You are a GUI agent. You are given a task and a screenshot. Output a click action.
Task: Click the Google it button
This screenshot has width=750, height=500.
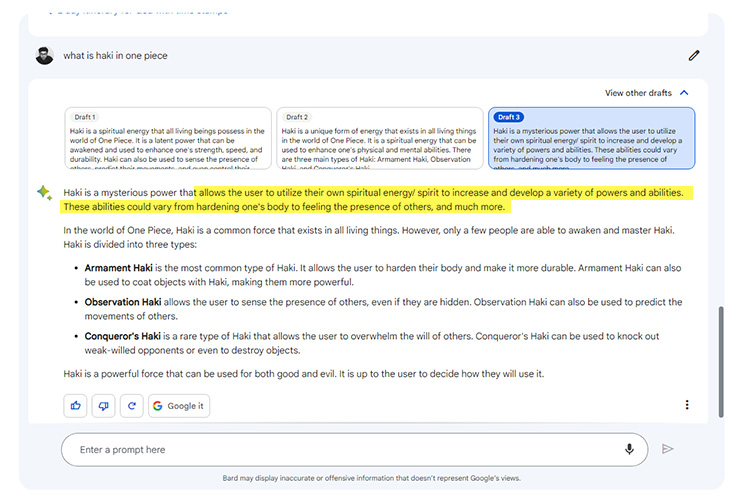click(x=179, y=406)
